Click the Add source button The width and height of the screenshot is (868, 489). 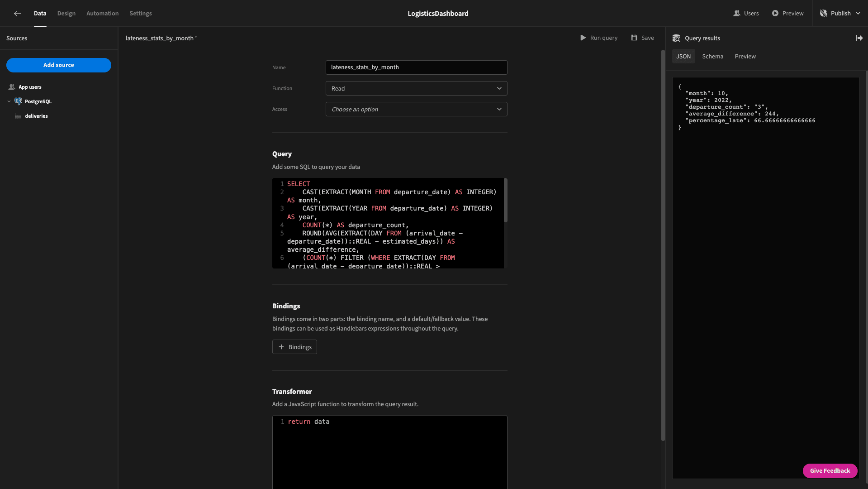point(59,65)
